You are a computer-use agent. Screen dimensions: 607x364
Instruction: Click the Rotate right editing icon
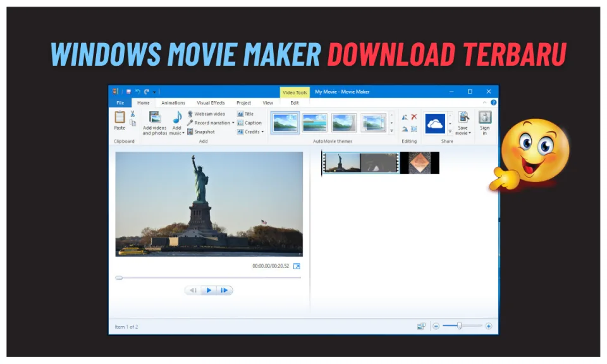(x=405, y=129)
